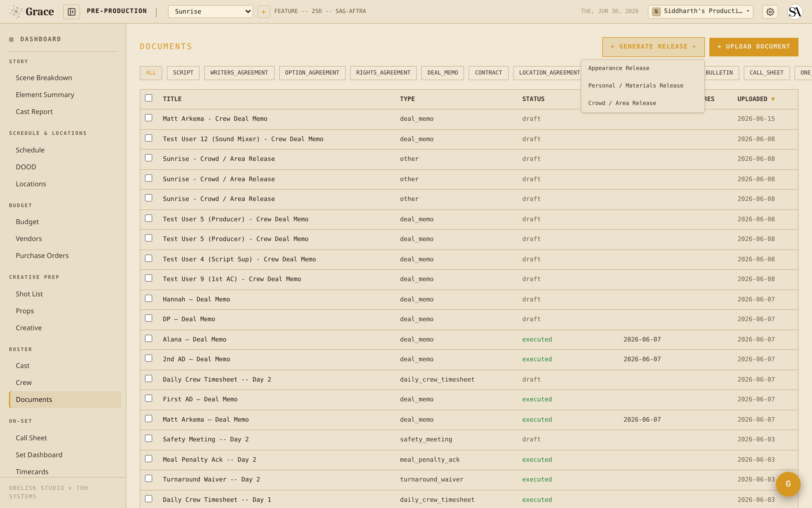Image resolution: width=812 pixels, height=508 pixels.
Task: Sort by the TYPE column header
Action: click(x=407, y=99)
